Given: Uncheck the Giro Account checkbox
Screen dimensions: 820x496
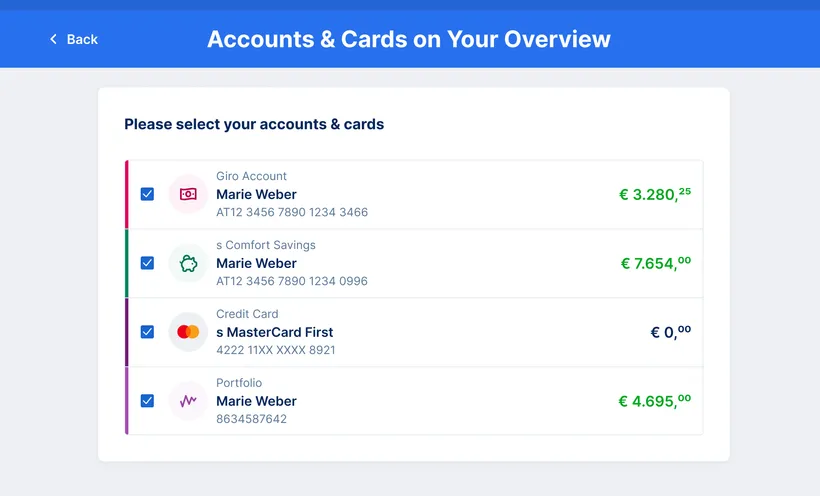Looking at the screenshot, I should click(147, 194).
